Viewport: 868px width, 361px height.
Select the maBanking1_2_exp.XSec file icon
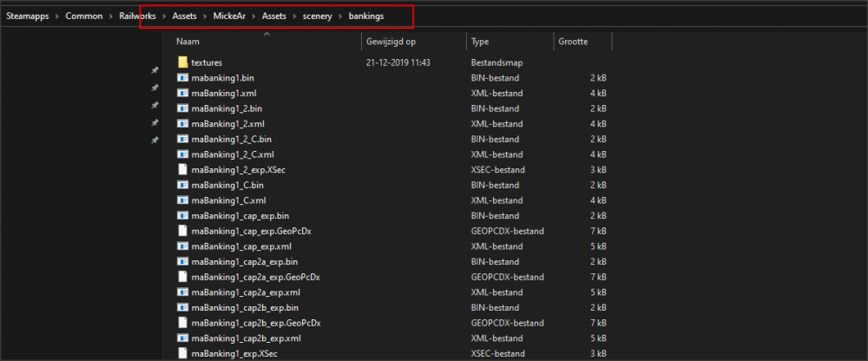(x=182, y=169)
